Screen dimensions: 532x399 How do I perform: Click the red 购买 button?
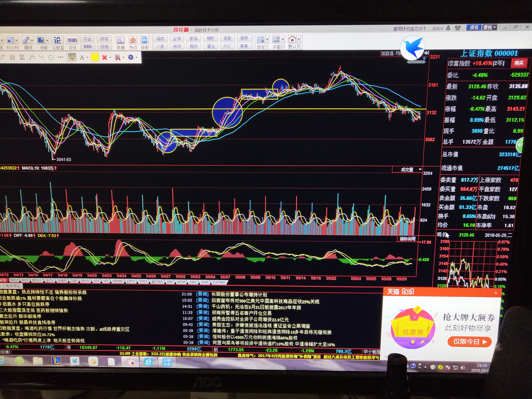pyautogui.click(x=519, y=63)
